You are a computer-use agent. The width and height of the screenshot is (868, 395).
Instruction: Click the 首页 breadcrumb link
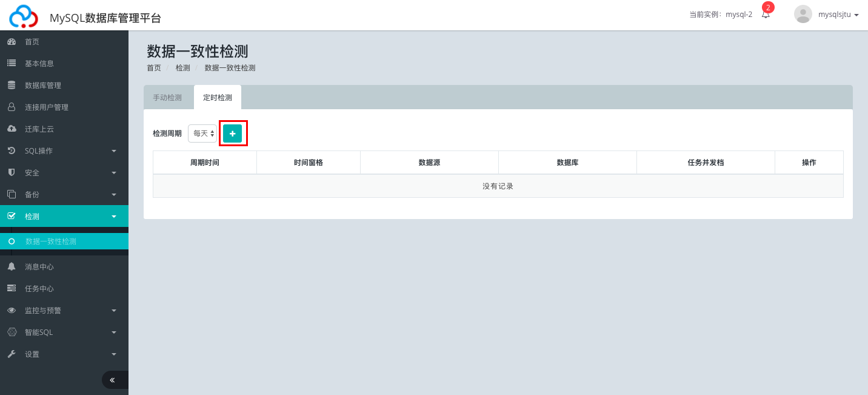coord(154,68)
